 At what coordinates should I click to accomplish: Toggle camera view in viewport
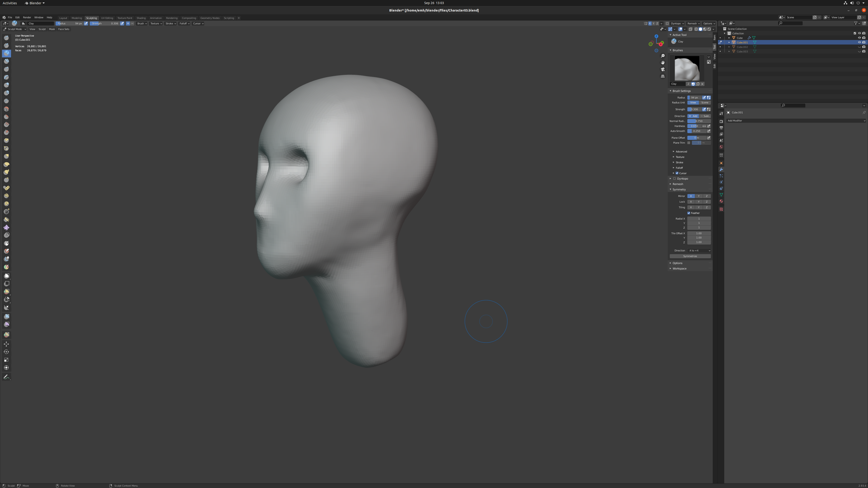[x=663, y=69]
